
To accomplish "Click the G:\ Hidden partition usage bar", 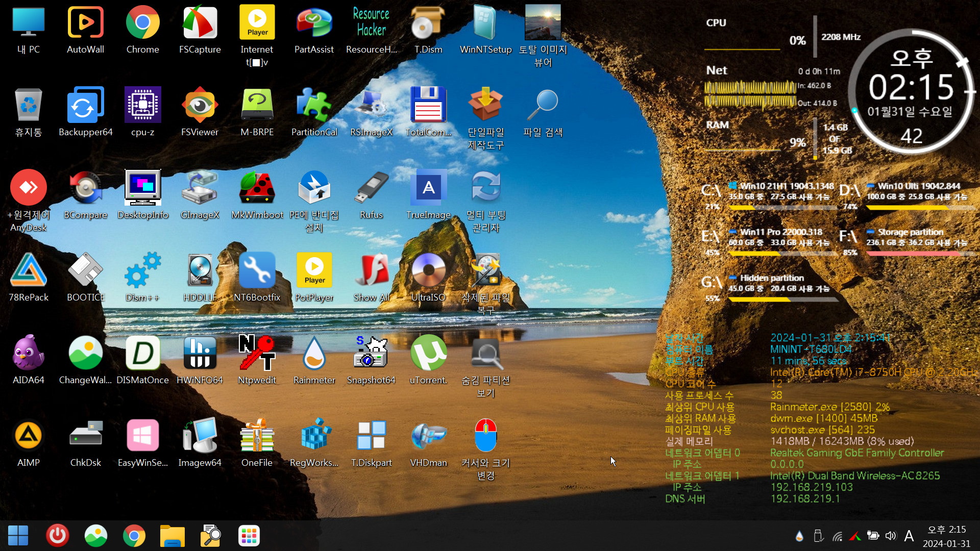I will pos(782,299).
